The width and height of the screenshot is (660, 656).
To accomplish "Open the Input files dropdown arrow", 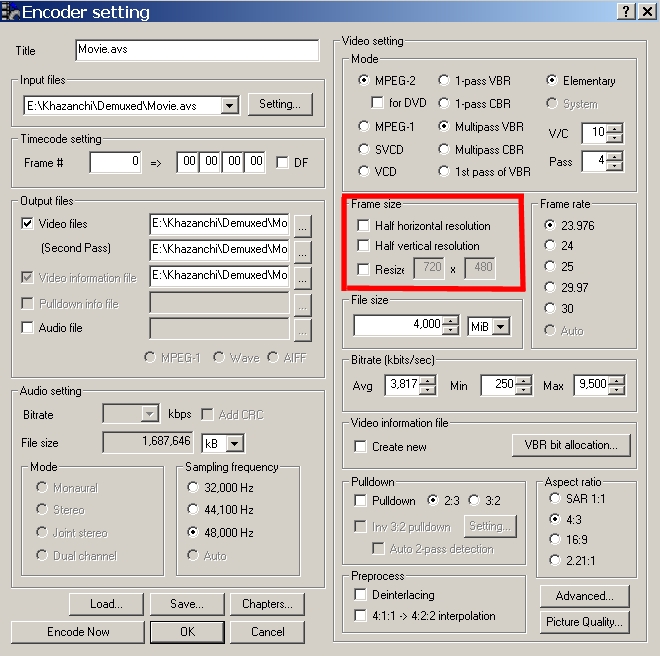I will (x=229, y=105).
